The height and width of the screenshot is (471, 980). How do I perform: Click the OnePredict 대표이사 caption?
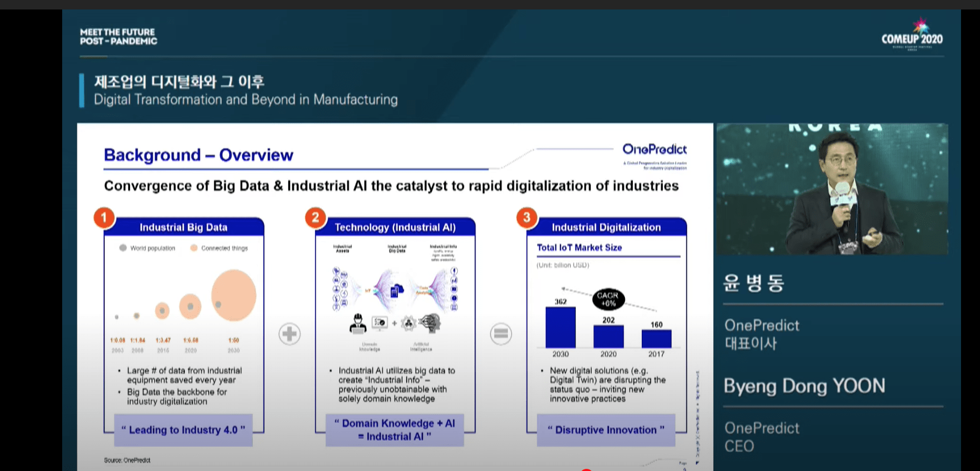click(x=761, y=334)
